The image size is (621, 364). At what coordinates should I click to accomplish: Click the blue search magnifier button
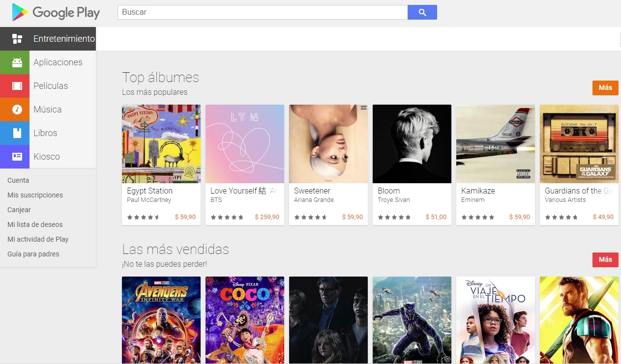pos(422,12)
